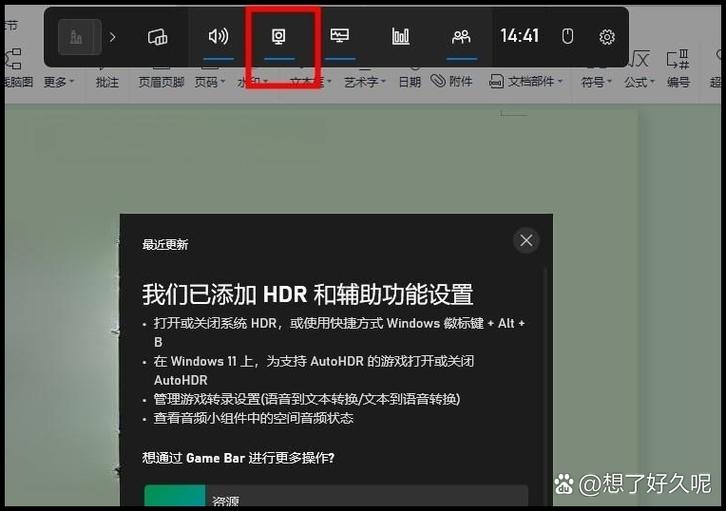
Task: Close the 最近更新 dialog
Action: coord(526,240)
